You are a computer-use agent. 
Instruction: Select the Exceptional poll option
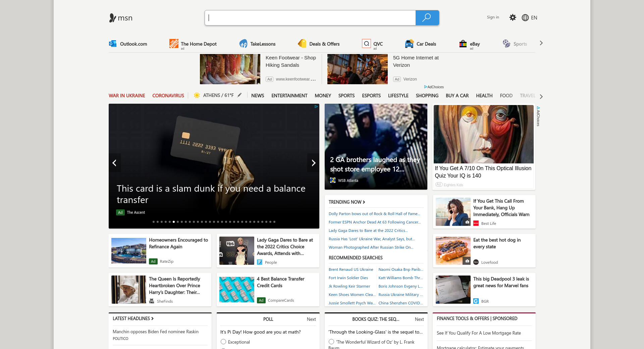click(223, 342)
